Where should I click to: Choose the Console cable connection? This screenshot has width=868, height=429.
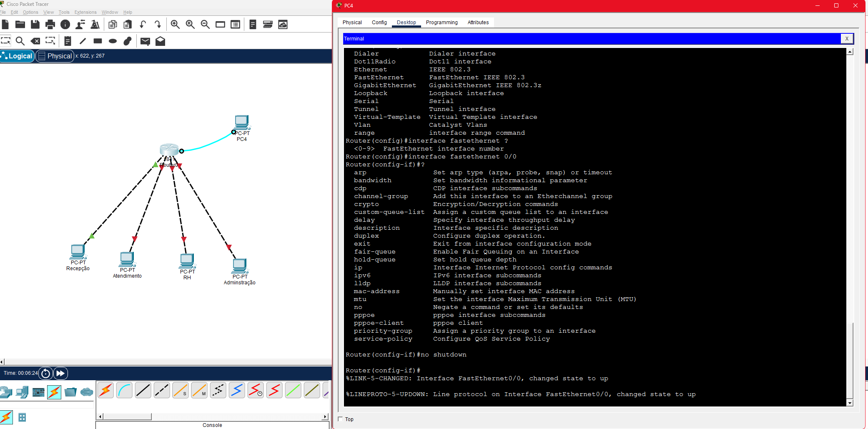pyautogui.click(x=125, y=391)
